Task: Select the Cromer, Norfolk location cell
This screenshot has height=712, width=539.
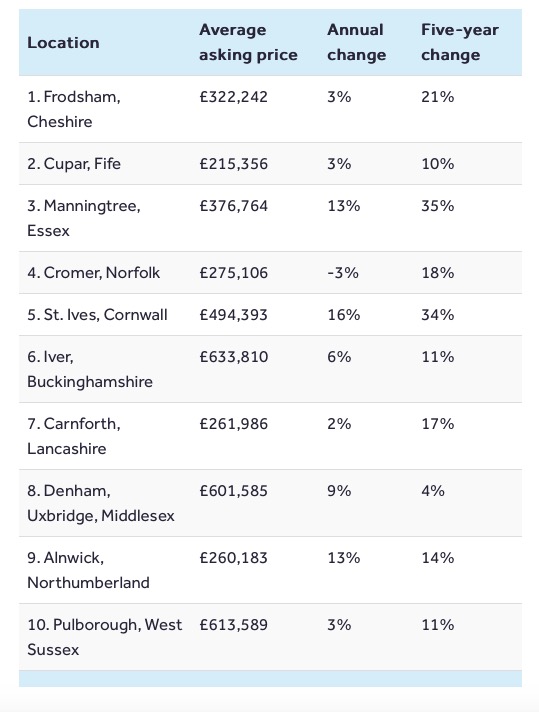Action: coord(94,272)
